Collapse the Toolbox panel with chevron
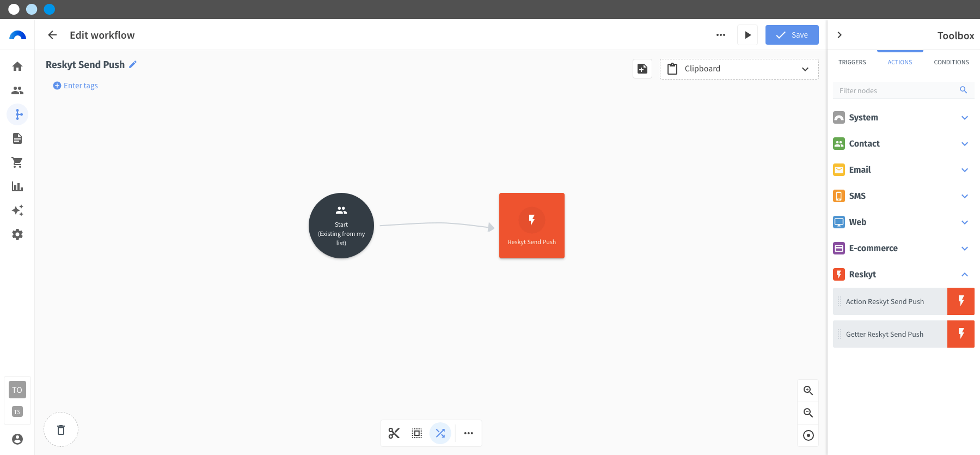 pos(840,35)
